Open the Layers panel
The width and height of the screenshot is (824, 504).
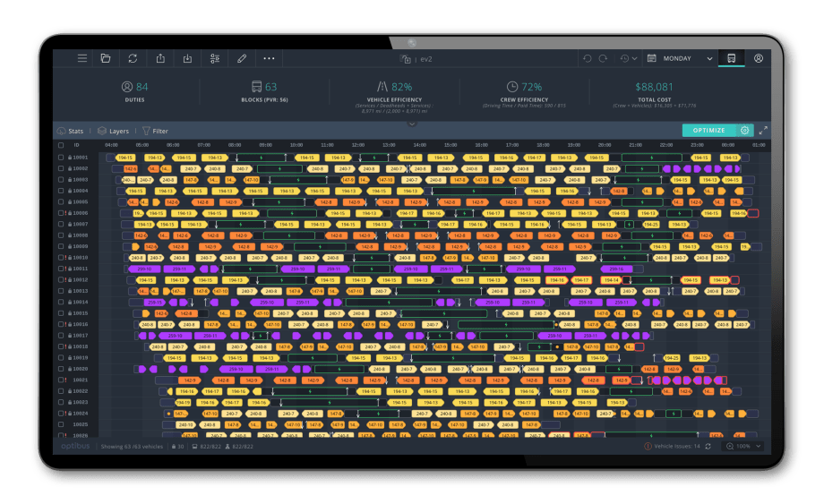coord(114,131)
